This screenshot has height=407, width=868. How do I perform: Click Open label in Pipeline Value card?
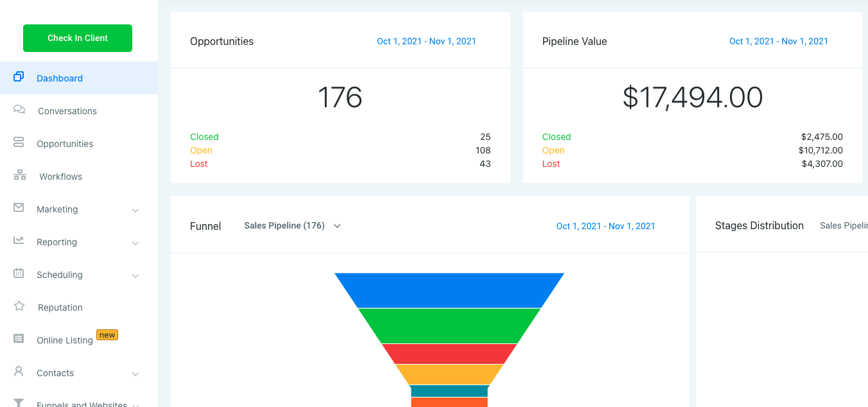tap(553, 150)
